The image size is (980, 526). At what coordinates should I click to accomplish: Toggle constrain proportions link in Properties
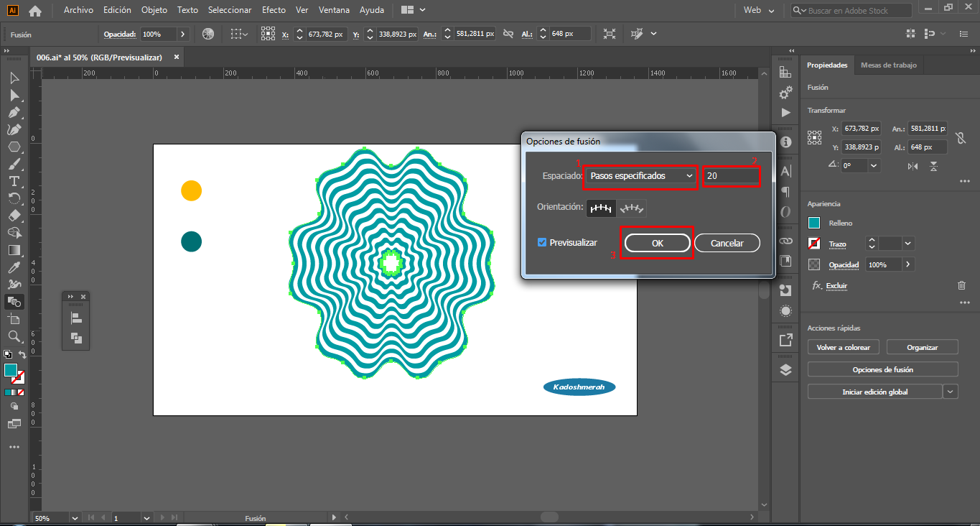[x=961, y=137]
